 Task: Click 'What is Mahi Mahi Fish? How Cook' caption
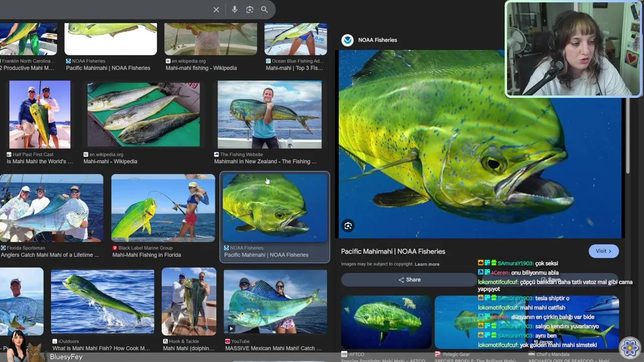[x=101, y=348]
